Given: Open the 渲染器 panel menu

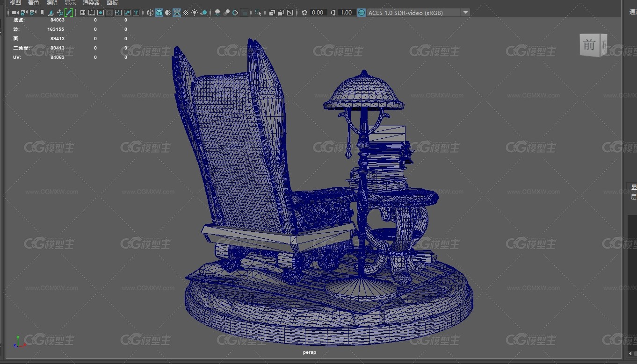Looking at the screenshot, I should [x=91, y=3].
